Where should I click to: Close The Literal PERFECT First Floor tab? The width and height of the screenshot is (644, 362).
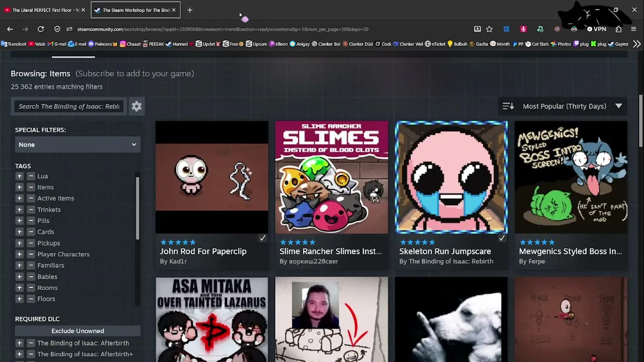(83, 10)
